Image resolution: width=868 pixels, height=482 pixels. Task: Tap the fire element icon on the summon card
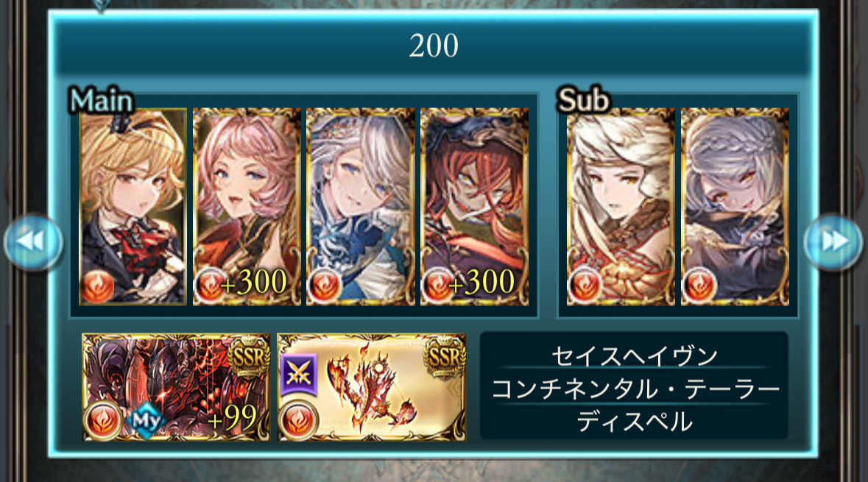click(103, 422)
